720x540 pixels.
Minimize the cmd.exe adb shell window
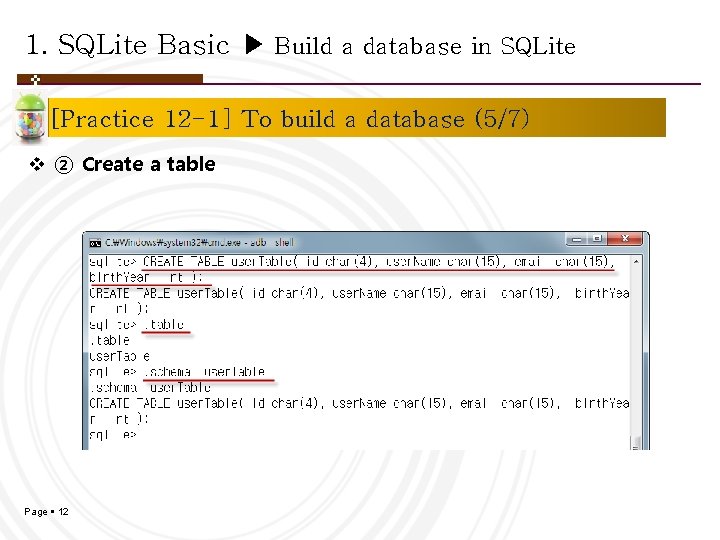[577, 239]
